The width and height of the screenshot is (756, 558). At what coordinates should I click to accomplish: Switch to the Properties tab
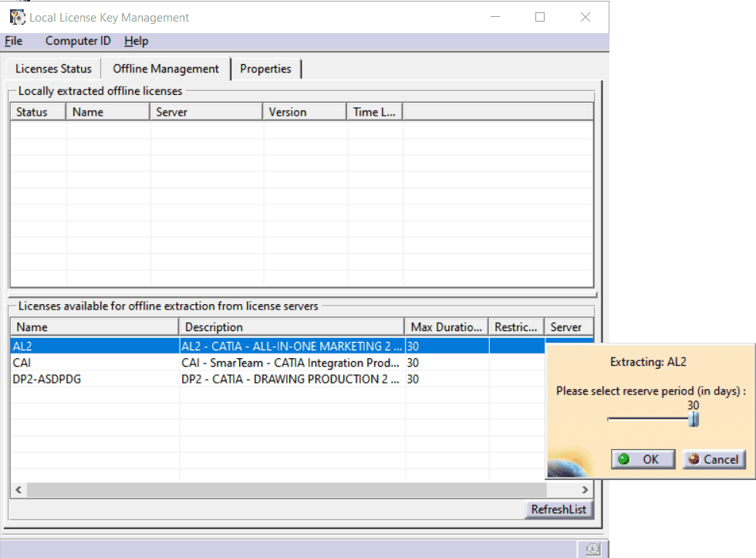click(265, 69)
